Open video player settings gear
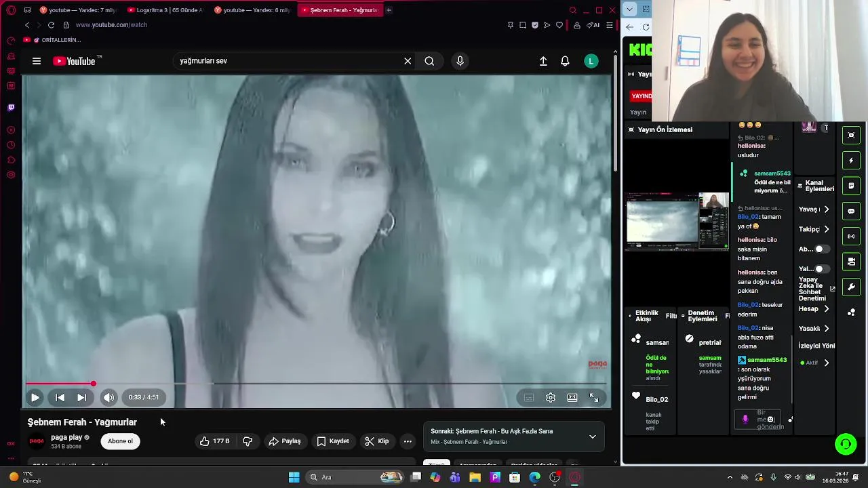The image size is (868, 488). click(551, 398)
